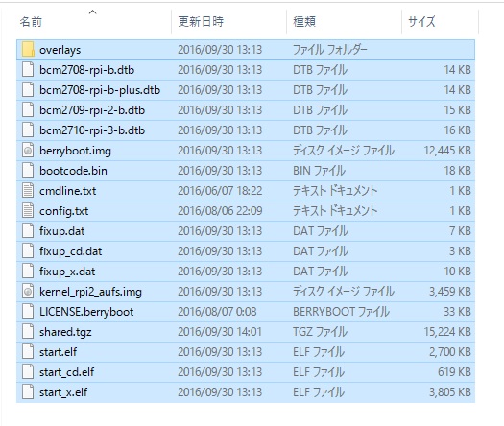The height and width of the screenshot is (426, 504).
Task: Click the sort arrow above 名前 column
Action: 92,12
